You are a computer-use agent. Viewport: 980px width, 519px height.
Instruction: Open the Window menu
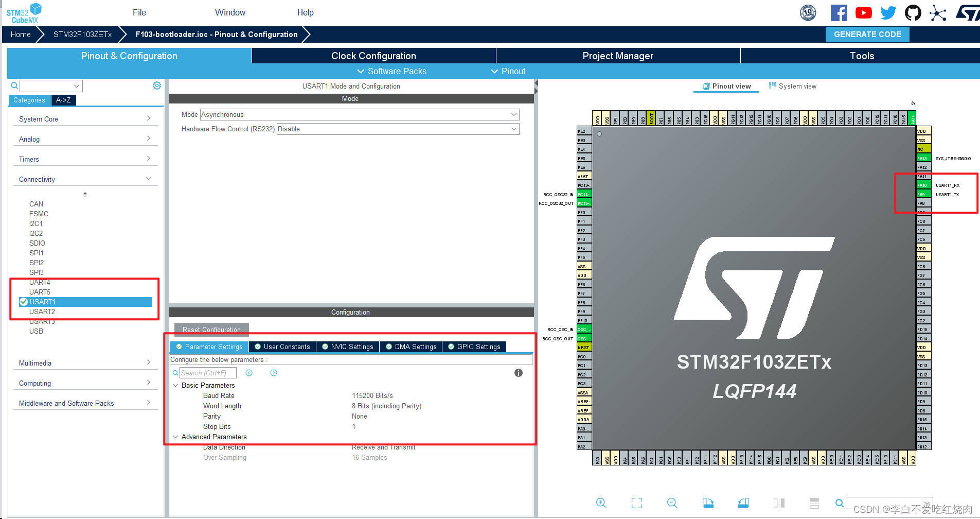pyautogui.click(x=229, y=12)
